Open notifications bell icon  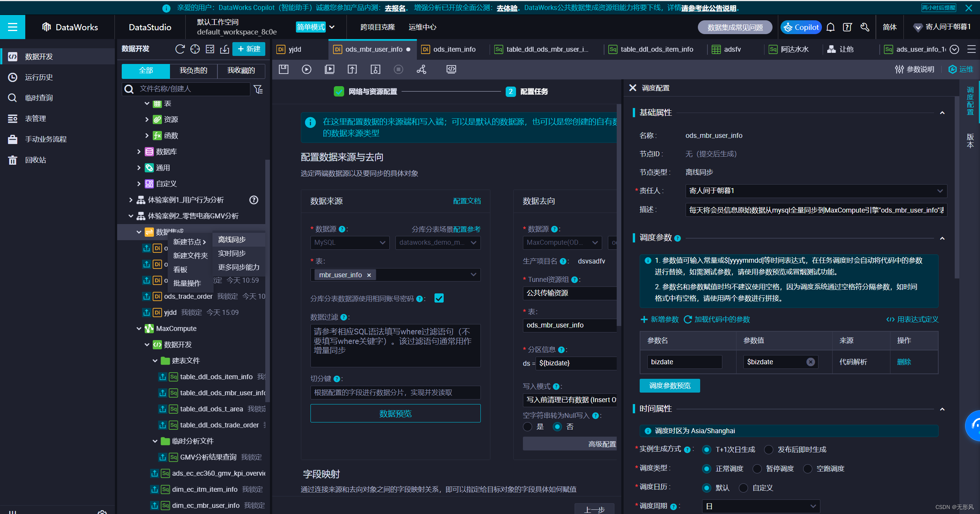point(830,27)
